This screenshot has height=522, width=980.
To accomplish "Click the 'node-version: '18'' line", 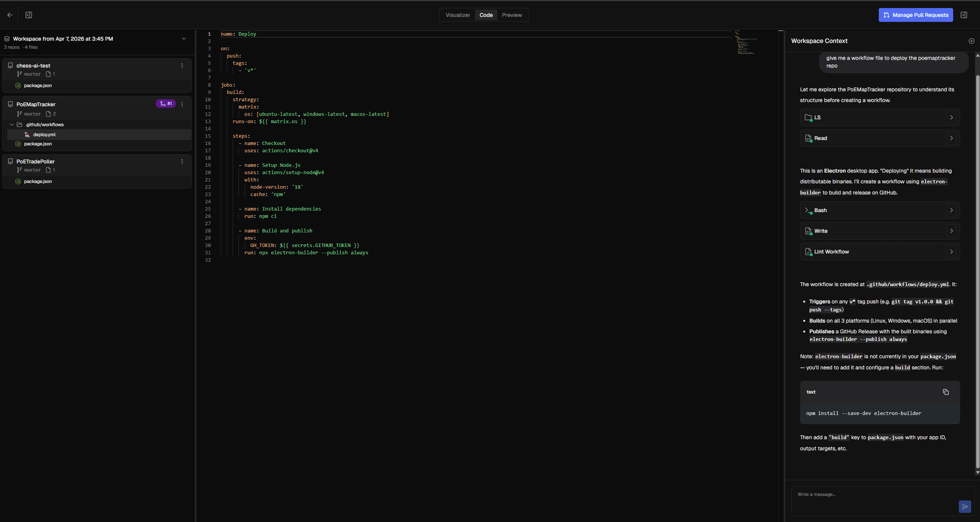I will coord(276,187).
